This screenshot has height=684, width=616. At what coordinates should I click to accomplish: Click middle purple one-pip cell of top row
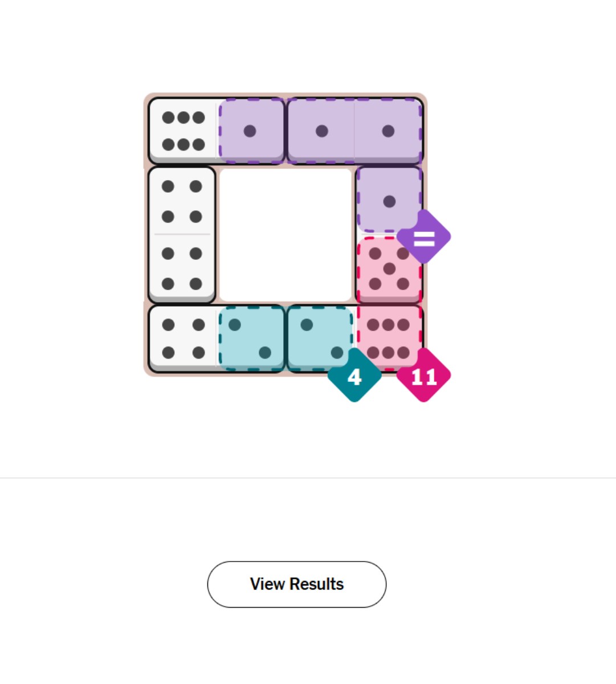[321, 131]
